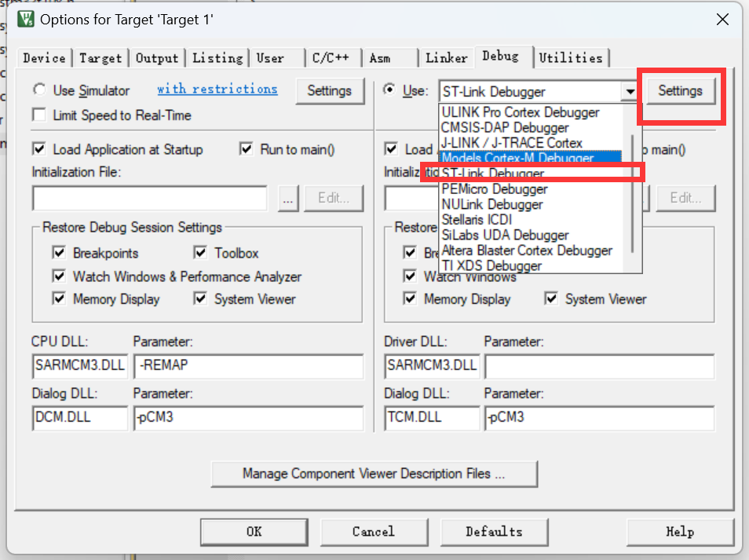
Task: Confirm with the OK button
Action: pyautogui.click(x=254, y=532)
